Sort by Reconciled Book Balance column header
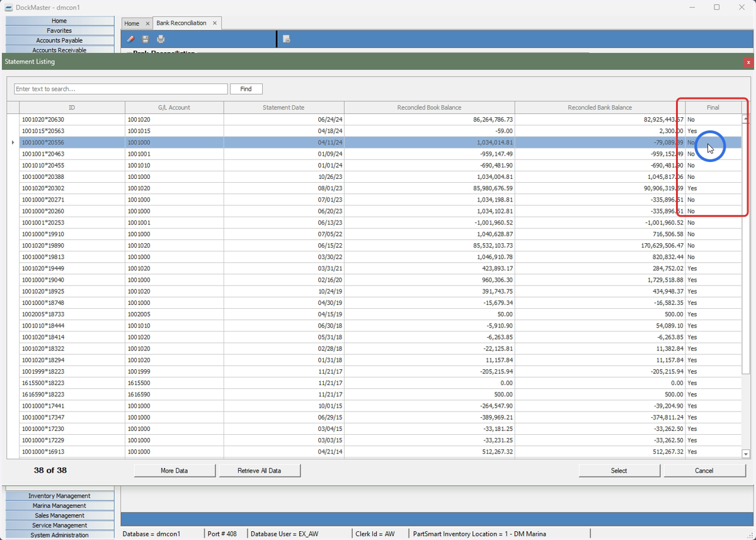Viewport: 756px width, 540px height. [x=429, y=107]
